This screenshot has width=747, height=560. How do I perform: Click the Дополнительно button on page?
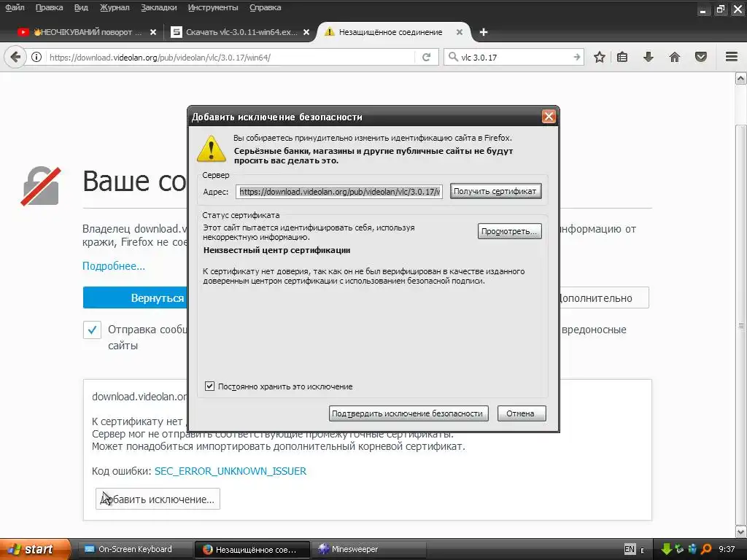[x=604, y=297]
